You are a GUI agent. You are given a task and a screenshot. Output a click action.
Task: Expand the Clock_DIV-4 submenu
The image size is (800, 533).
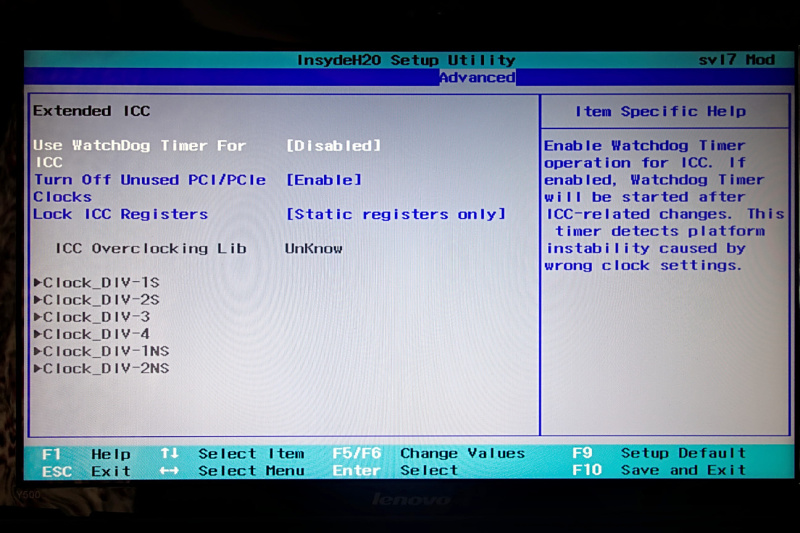click(x=92, y=334)
